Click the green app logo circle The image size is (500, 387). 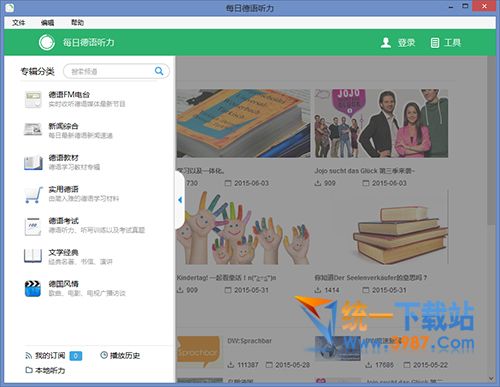(46, 42)
